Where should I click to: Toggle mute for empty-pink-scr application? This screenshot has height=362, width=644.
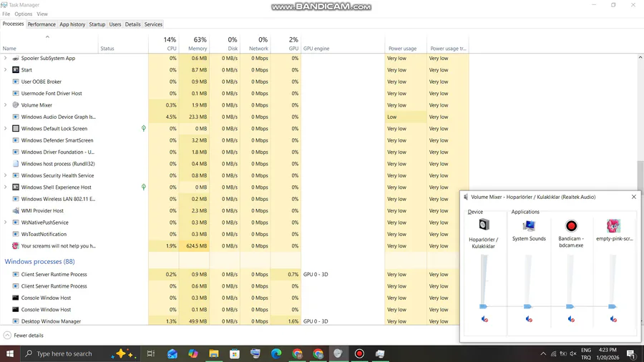tap(613, 319)
